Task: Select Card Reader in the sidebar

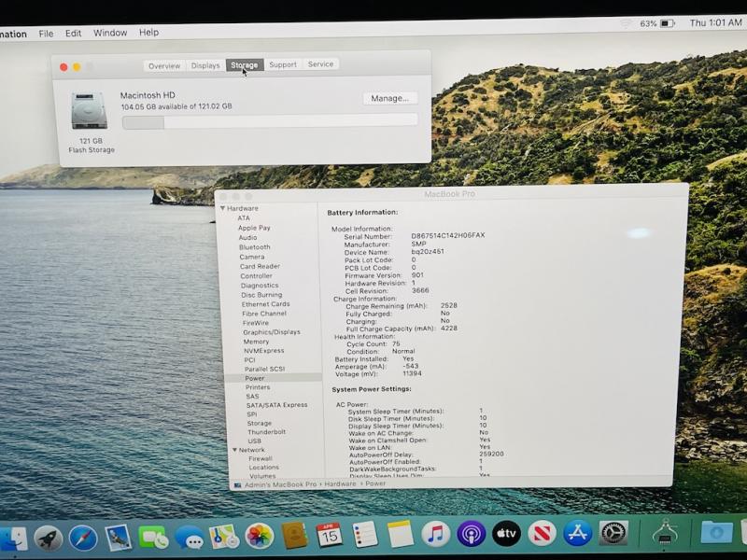Action: (x=260, y=266)
